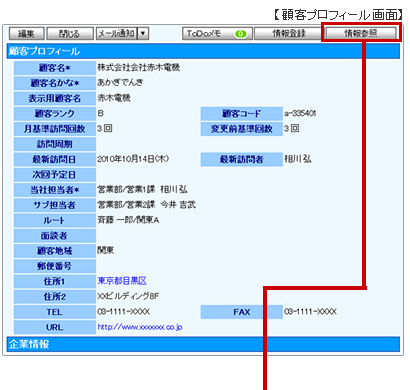Select address line XXビルディング8F

tap(128, 296)
